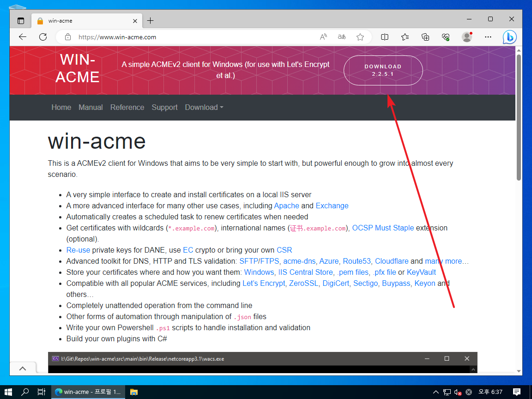Open the Let's Encrypt link

[x=264, y=283]
